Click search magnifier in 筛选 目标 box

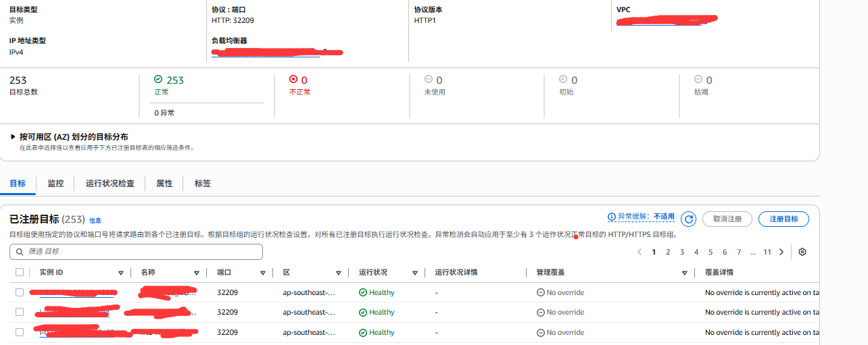(x=19, y=252)
